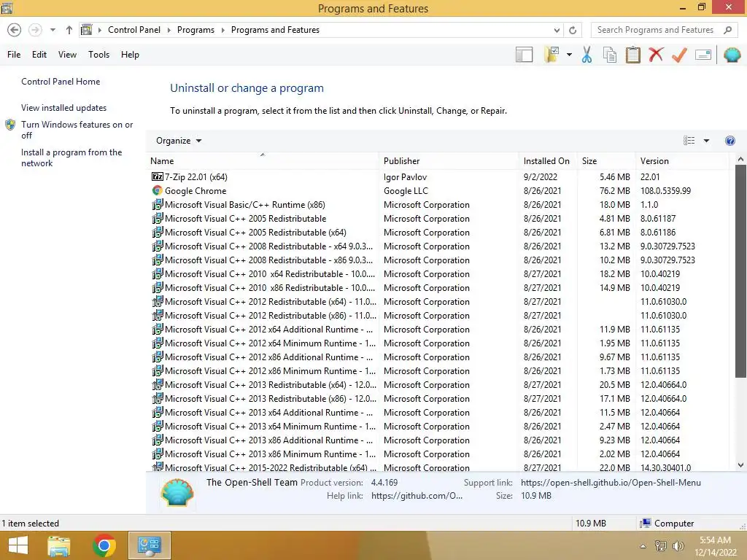Click Programs breadcrumb in address bar
This screenshot has width=747, height=560.
point(196,30)
